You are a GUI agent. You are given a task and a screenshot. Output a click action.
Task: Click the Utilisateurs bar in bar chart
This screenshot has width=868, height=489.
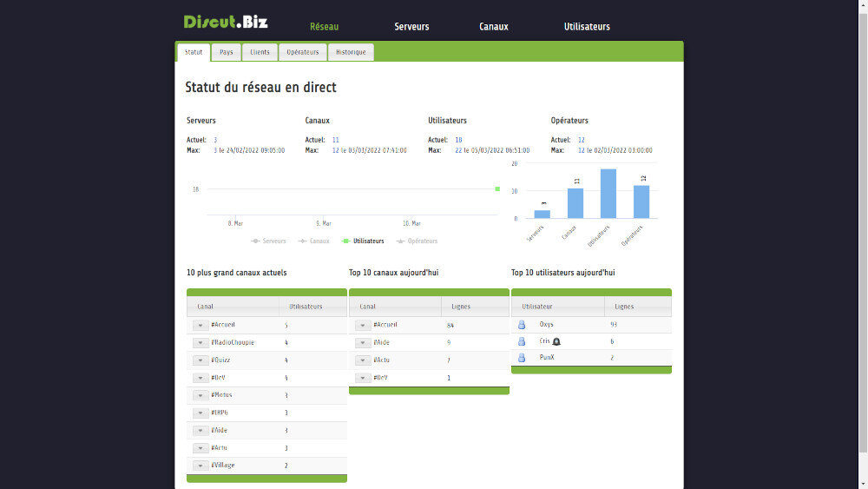[608, 194]
